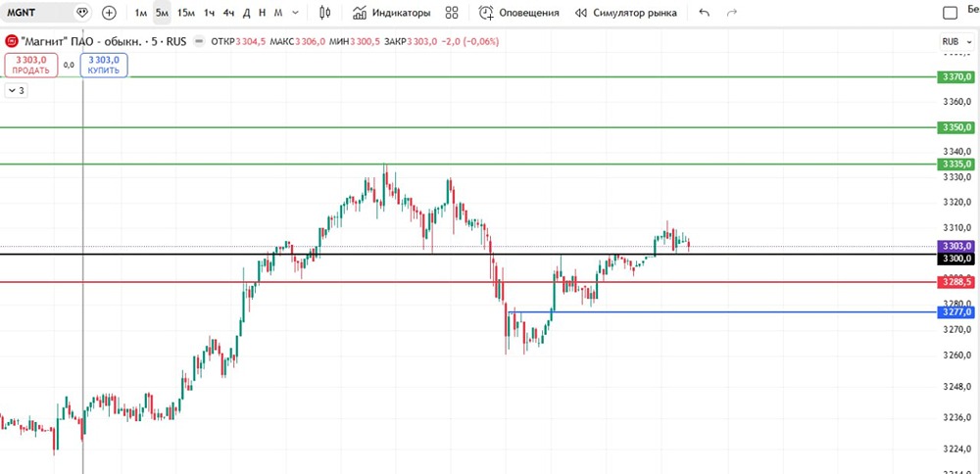The width and height of the screenshot is (980, 474).
Task: Open Оповещения alerts
Action: pos(518,13)
